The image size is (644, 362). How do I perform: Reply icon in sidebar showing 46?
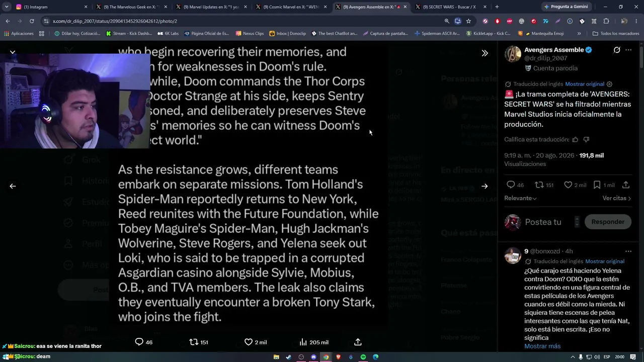coord(511,185)
